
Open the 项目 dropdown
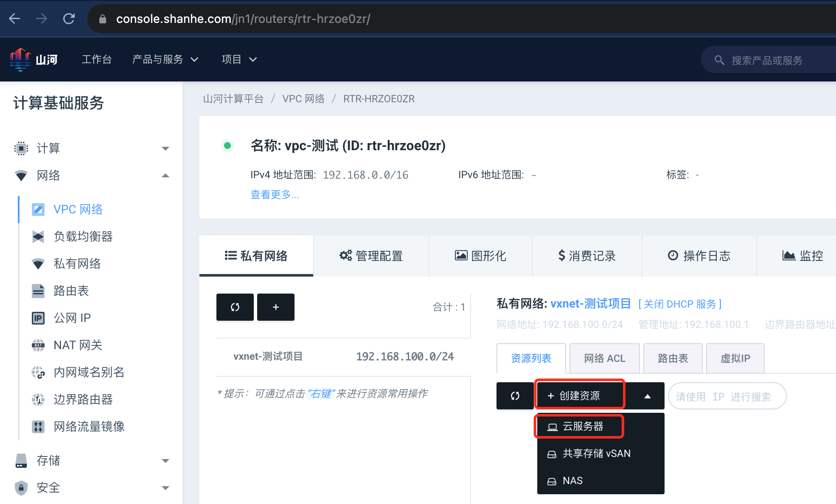click(239, 59)
